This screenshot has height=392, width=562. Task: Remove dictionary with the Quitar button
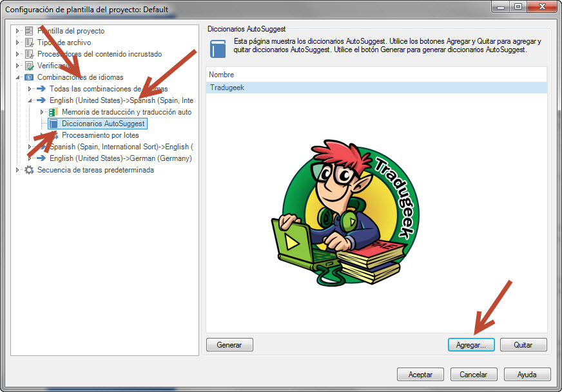523,345
